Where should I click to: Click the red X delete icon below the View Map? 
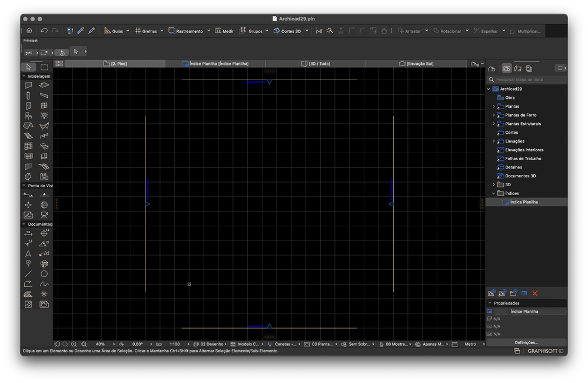tap(535, 293)
